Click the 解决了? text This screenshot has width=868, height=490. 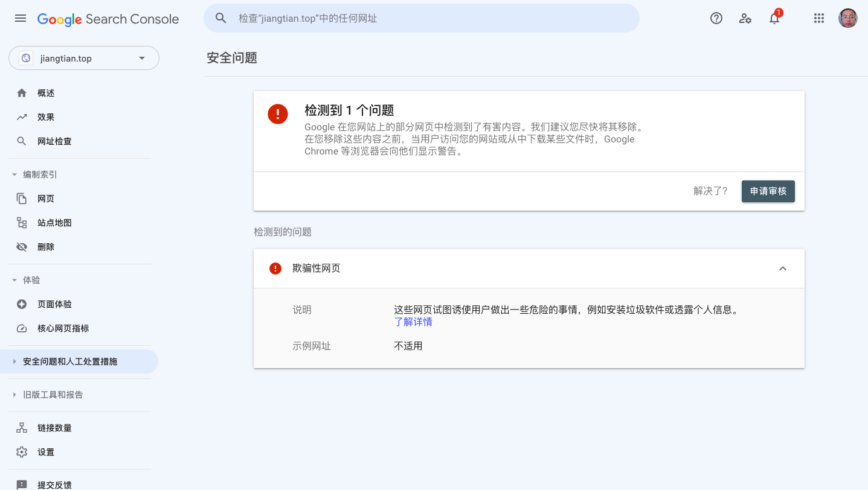tap(710, 191)
